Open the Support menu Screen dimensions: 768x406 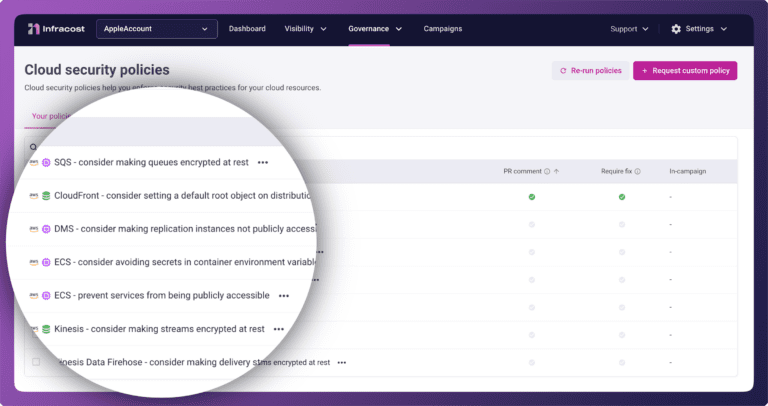click(x=629, y=29)
